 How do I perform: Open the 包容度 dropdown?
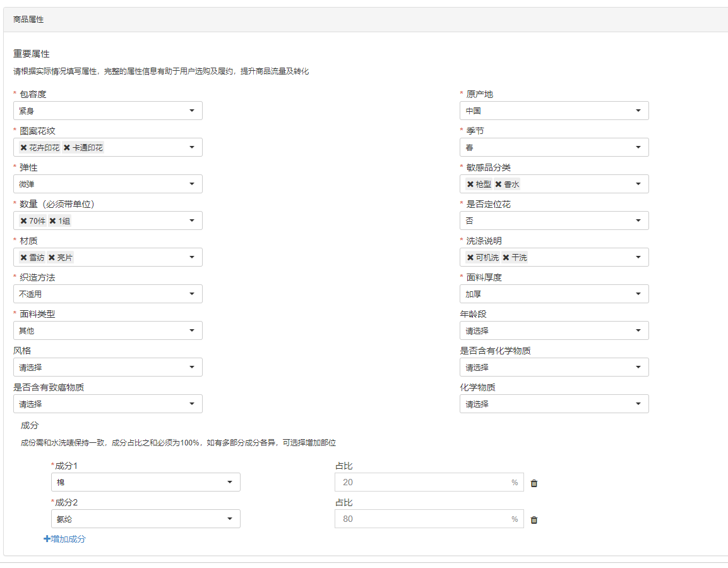[107, 111]
